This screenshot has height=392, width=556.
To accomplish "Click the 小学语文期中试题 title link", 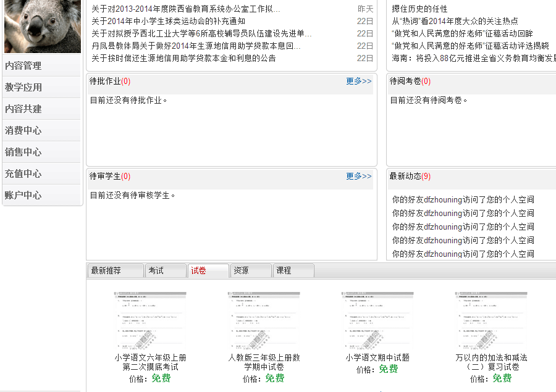I will click(377, 357).
